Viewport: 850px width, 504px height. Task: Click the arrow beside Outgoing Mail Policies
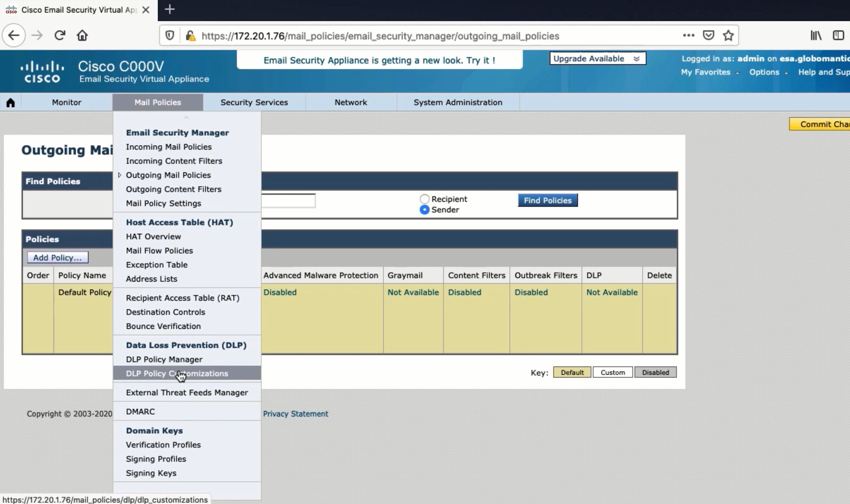[120, 175]
